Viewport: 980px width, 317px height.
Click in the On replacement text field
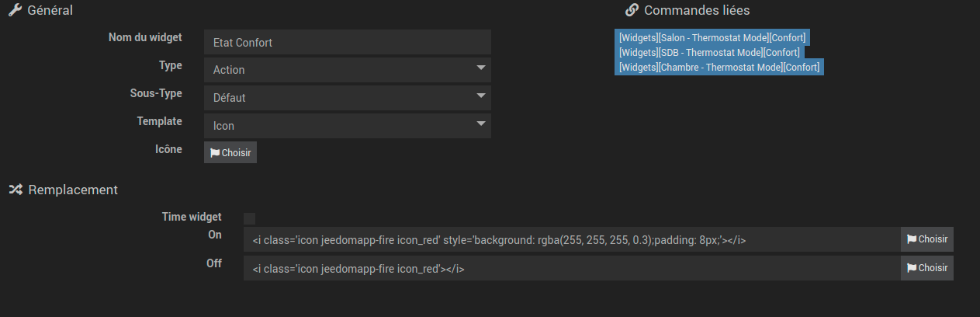tap(572, 241)
